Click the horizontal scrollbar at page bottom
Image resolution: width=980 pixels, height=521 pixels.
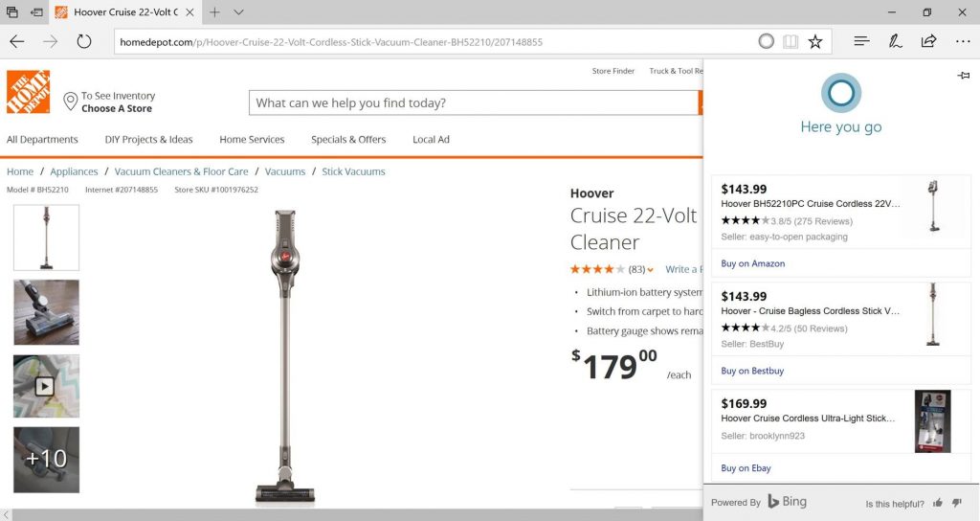point(383,515)
